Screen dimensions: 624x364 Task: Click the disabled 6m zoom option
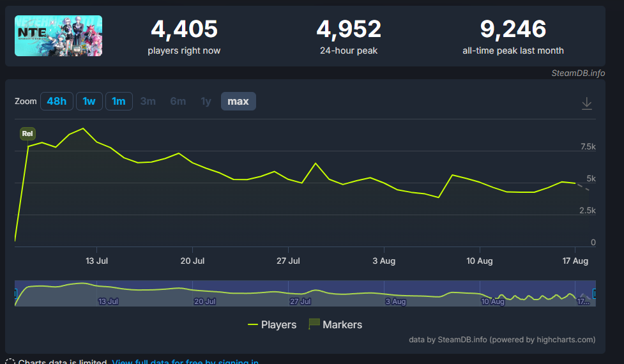point(178,101)
